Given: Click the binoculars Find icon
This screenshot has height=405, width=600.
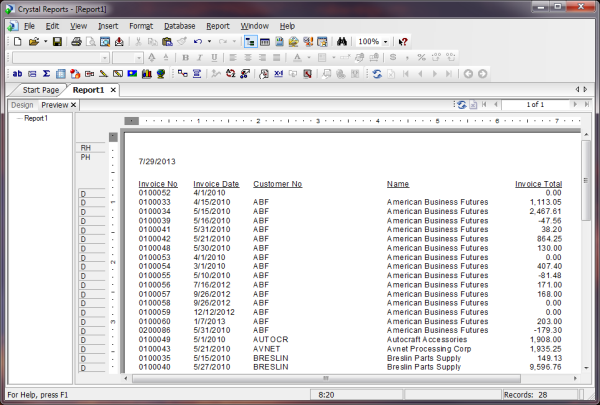Looking at the screenshot, I should pos(341,42).
